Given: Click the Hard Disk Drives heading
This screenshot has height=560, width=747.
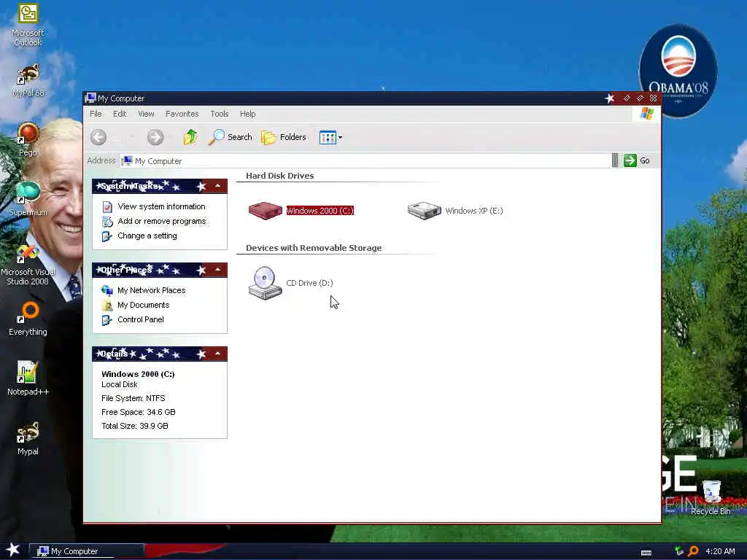Looking at the screenshot, I should 279,176.
